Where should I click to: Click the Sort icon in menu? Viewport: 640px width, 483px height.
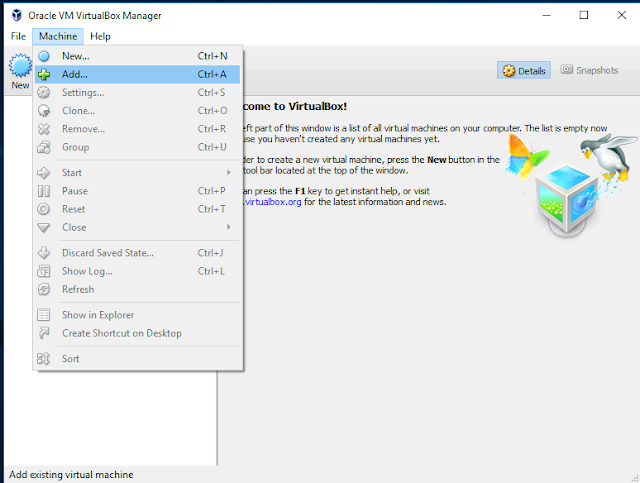44,358
